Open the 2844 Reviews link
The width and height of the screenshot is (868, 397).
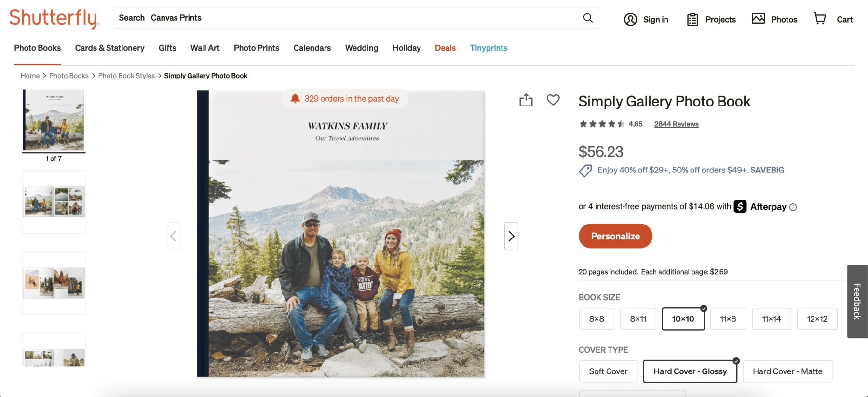pyautogui.click(x=676, y=124)
